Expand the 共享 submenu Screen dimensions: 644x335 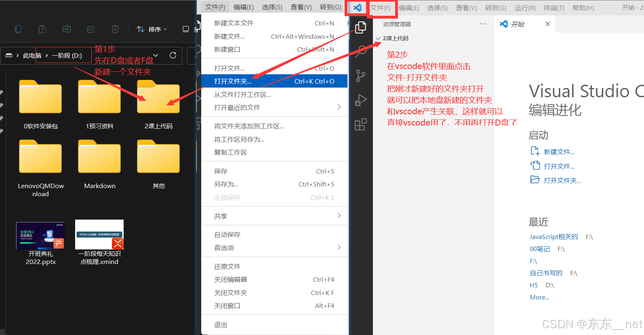(339, 216)
